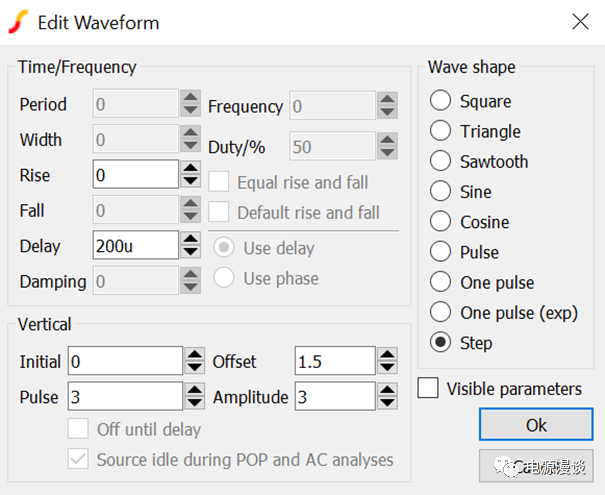
Task: Select the Pulse wave shape
Action: [x=441, y=252]
